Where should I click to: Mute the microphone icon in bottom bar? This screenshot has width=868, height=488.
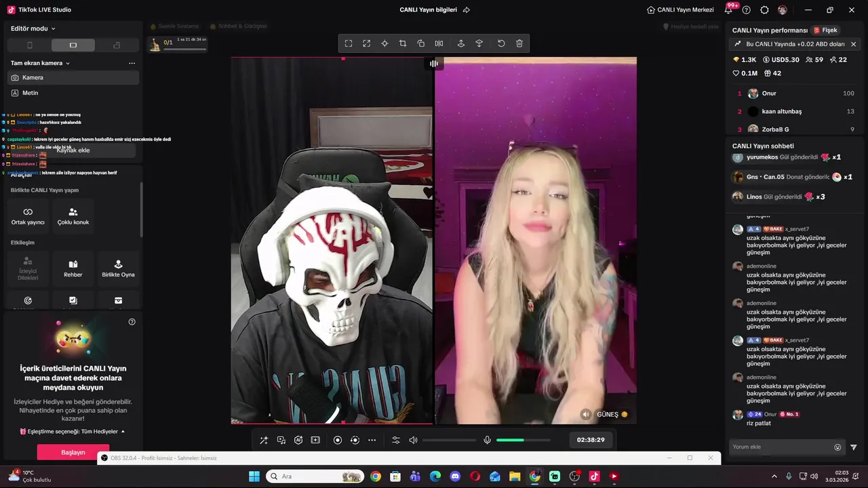pyautogui.click(x=487, y=440)
